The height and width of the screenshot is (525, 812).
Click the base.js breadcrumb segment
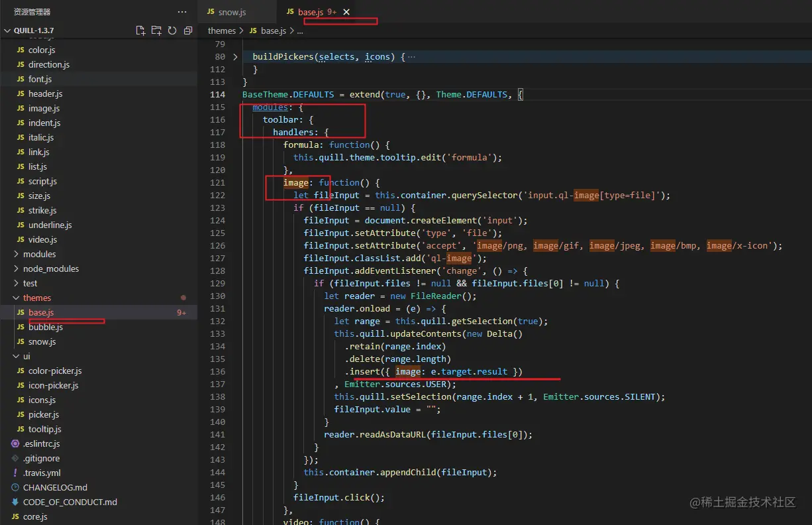(x=274, y=30)
